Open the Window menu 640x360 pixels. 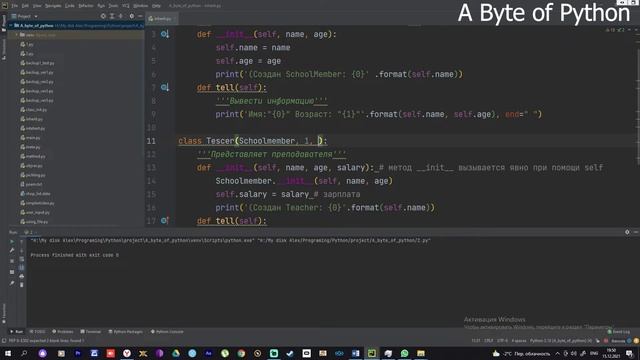point(141,6)
